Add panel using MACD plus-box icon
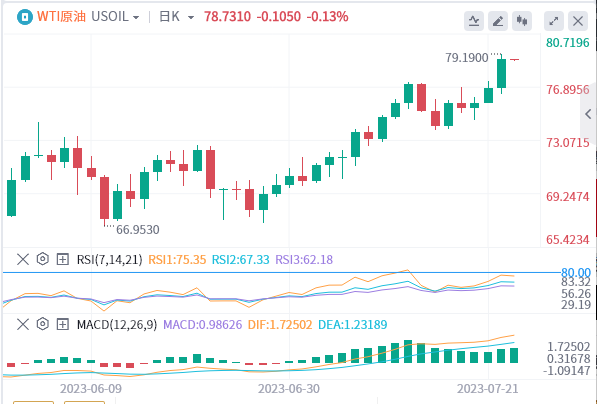Image resolution: width=597 pixels, height=404 pixels. (62, 325)
